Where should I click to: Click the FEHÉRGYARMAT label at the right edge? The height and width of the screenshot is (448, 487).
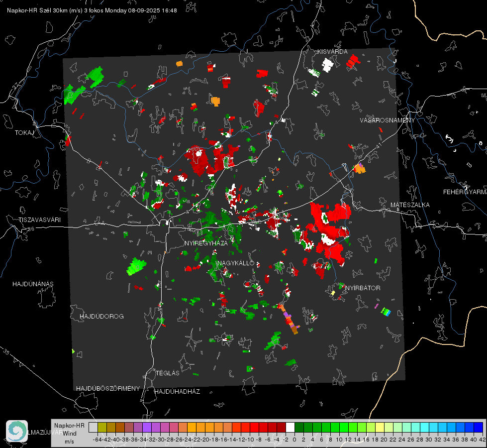[465, 192]
